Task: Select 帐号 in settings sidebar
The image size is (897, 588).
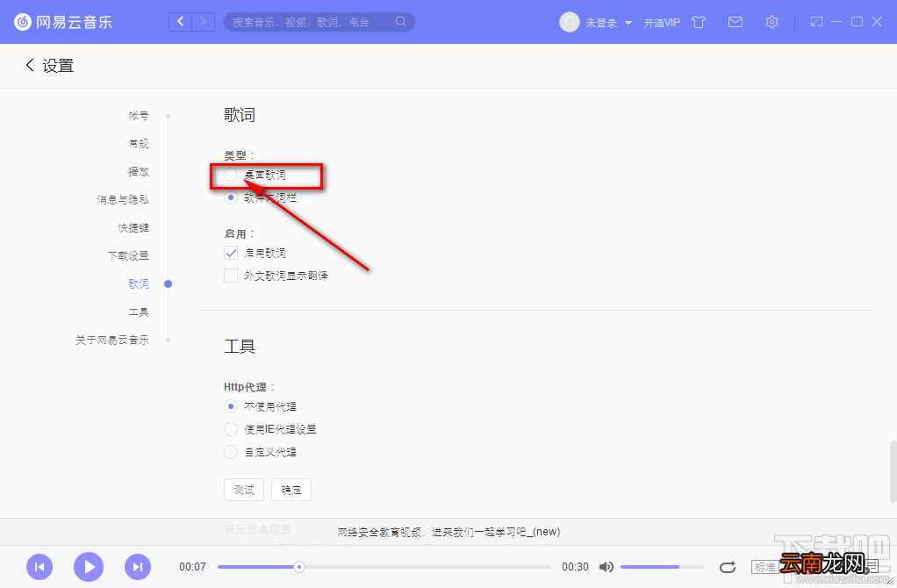Action: (139, 116)
